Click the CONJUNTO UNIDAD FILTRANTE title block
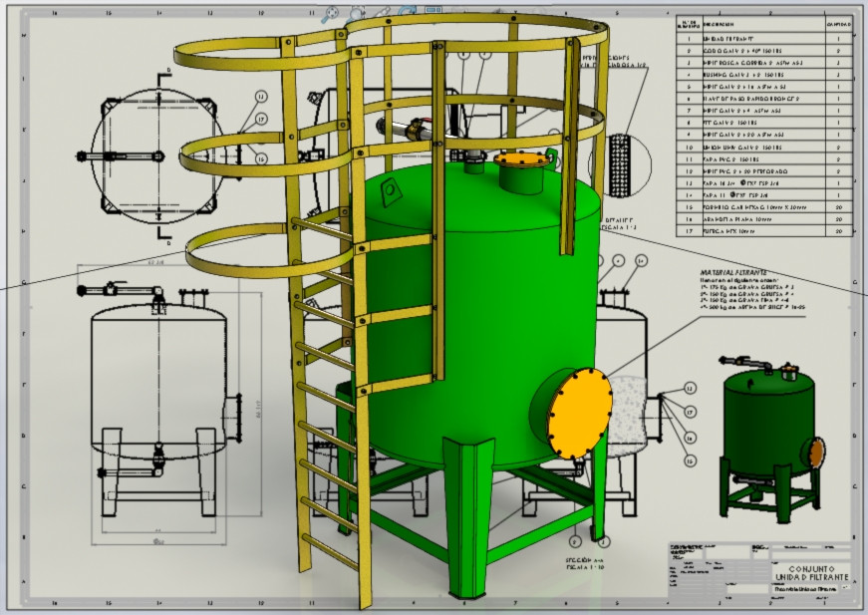868x615 pixels. [x=811, y=573]
